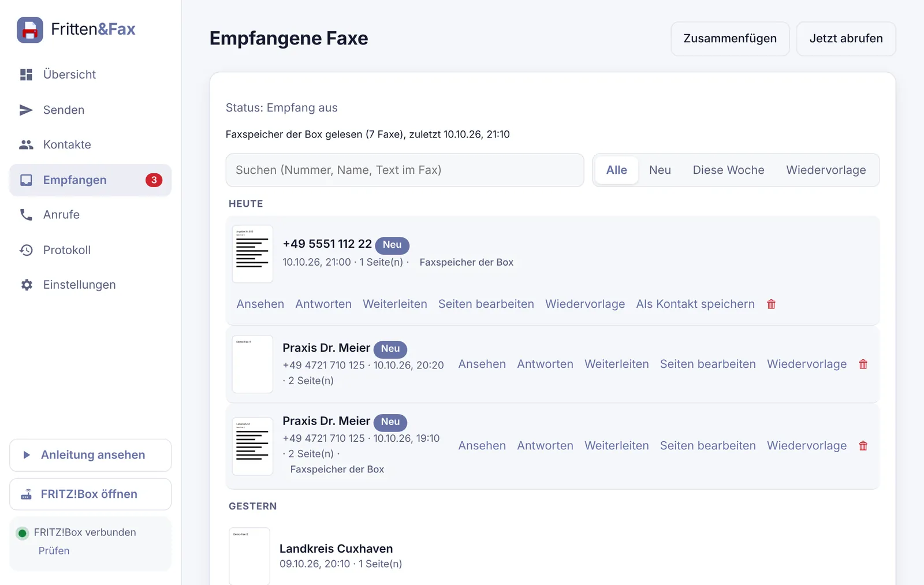
Task: Click the Einstellungen gear icon
Action: (x=27, y=285)
